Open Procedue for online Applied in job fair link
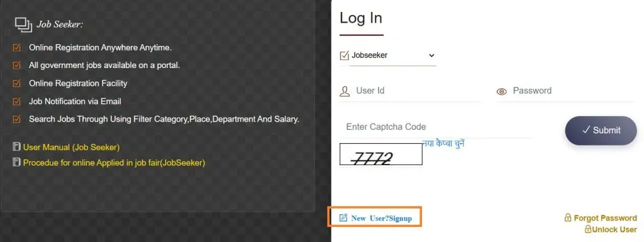Image resolution: width=644 pixels, height=242 pixels. coord(114,163)
